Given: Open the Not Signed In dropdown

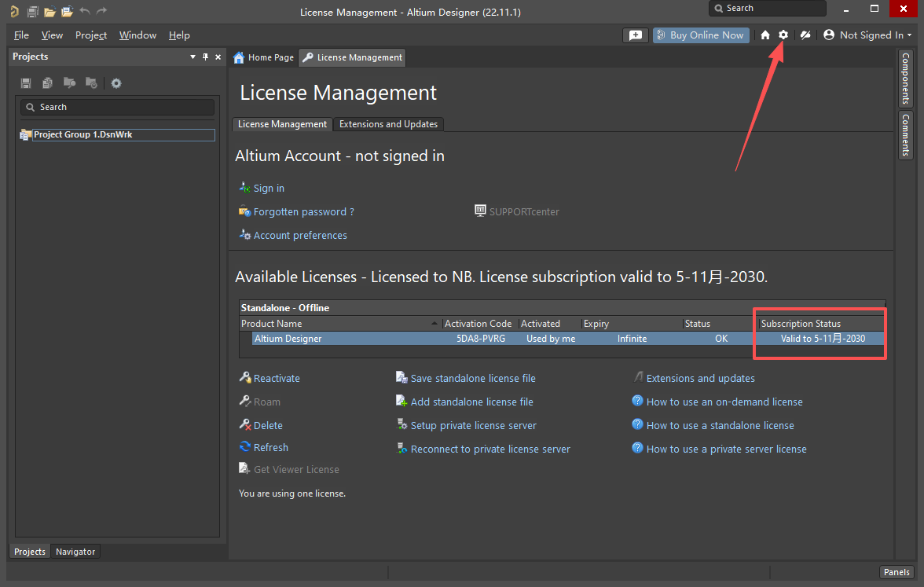Looking at the screenshot, I should pyautogui.click(x=868, y=35).
